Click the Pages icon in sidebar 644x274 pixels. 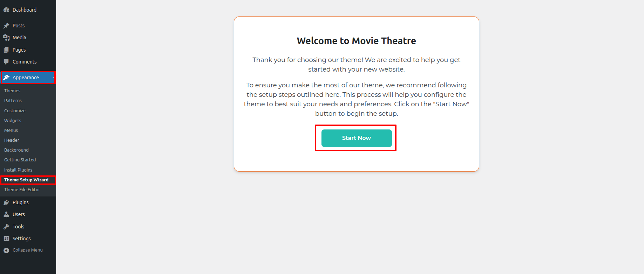6,50
